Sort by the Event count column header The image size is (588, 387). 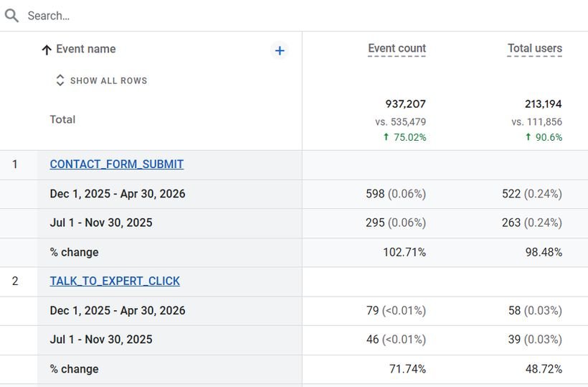pos(397,49)
